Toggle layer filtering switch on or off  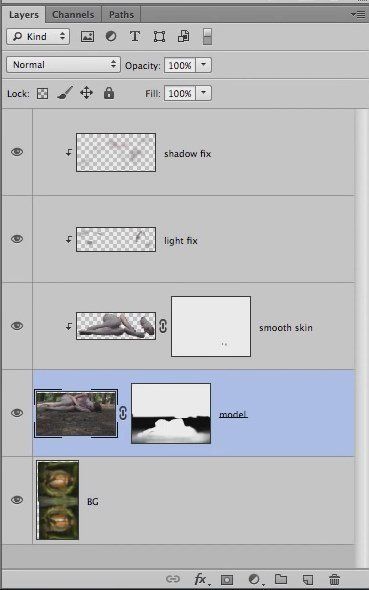pos(207,36)
